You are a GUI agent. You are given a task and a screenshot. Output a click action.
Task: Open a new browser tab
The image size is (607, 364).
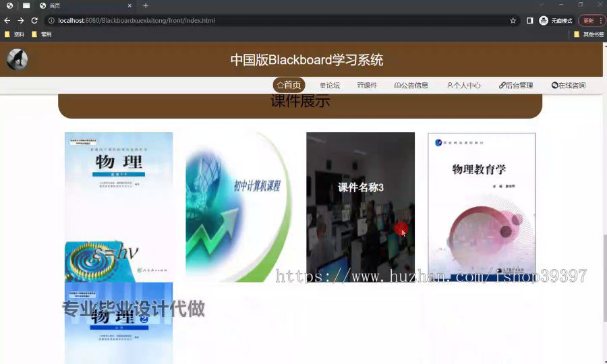(x=146, y=6)
